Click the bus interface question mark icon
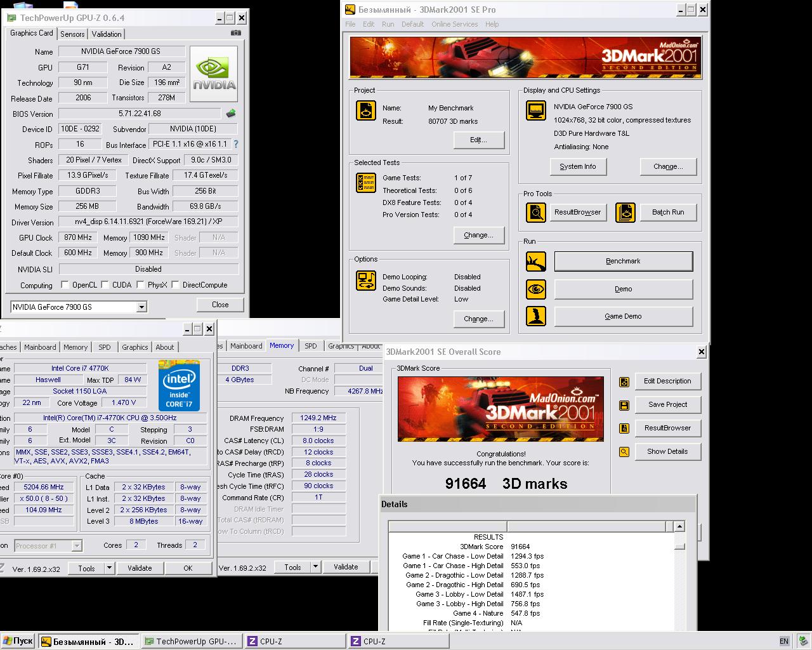The image size is (812, 650). [236, 145]
